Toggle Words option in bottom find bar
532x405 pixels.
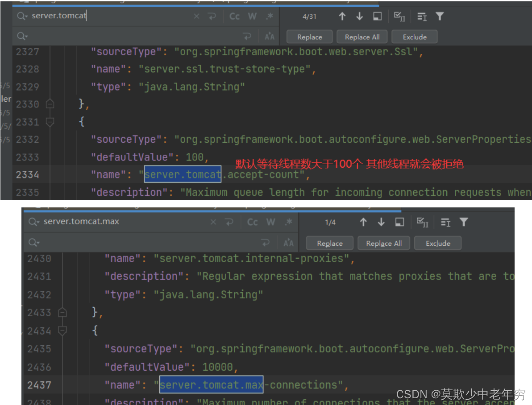point(271,222)
